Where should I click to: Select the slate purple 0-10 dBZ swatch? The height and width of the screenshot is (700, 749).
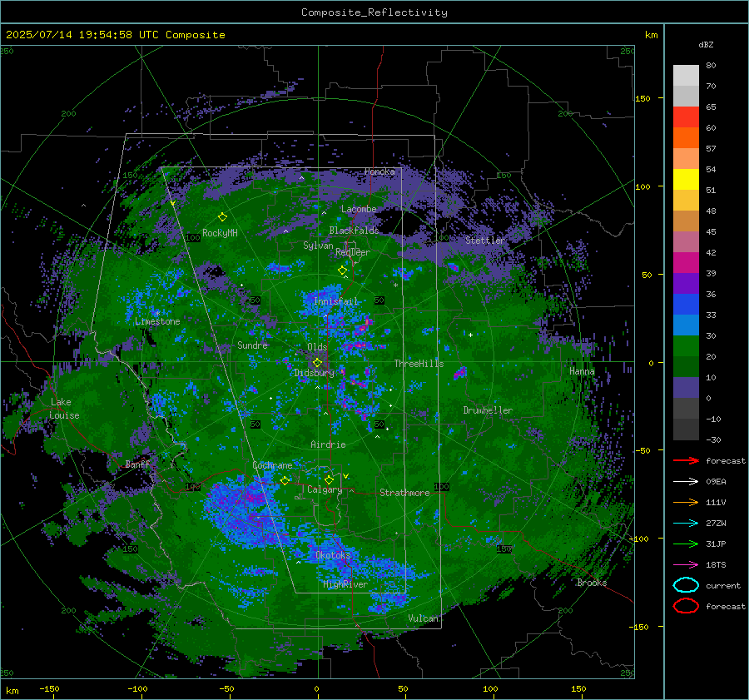tap(686, 388)
